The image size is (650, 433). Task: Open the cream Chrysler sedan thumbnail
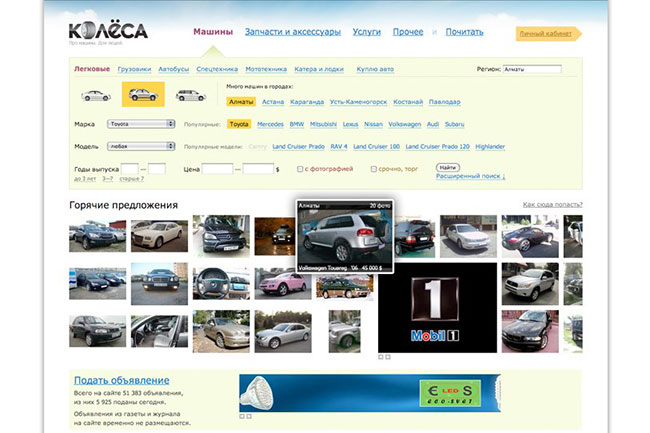159,236
